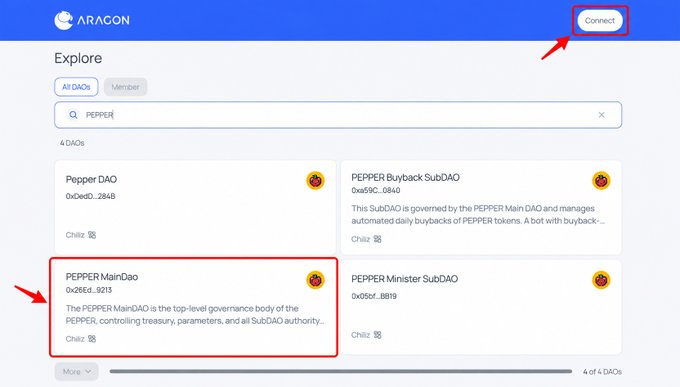Open the Pepper DAO card title
Image resolution: width=680 pixels, height=387 pixels.
(x=91, y=179)
